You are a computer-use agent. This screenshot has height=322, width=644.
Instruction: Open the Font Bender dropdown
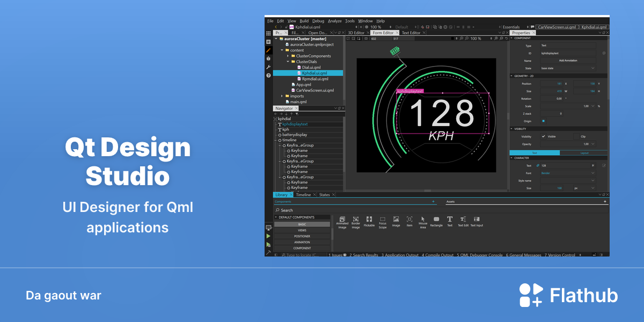(x=568, y=173)
